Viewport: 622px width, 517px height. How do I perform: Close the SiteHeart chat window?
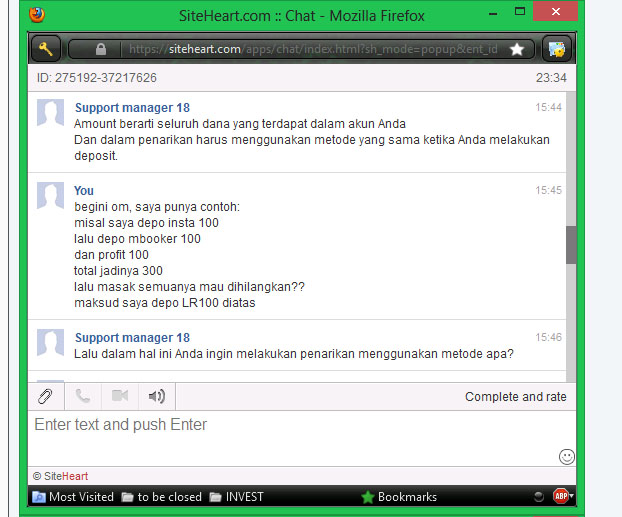click(x=555, y=11)
